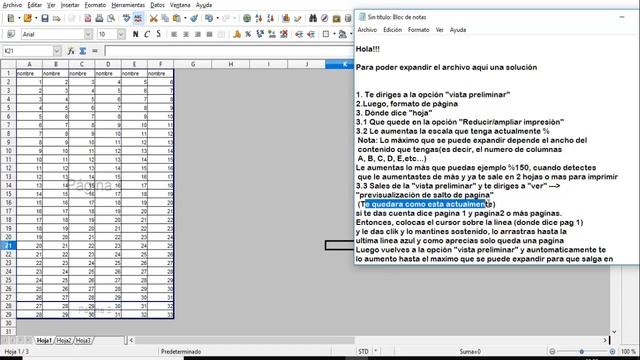This screenshot has width=640, height=360.
Task: Insert a Chart using the chart icon
Action: pyautogui.click(x=286, y=18)
